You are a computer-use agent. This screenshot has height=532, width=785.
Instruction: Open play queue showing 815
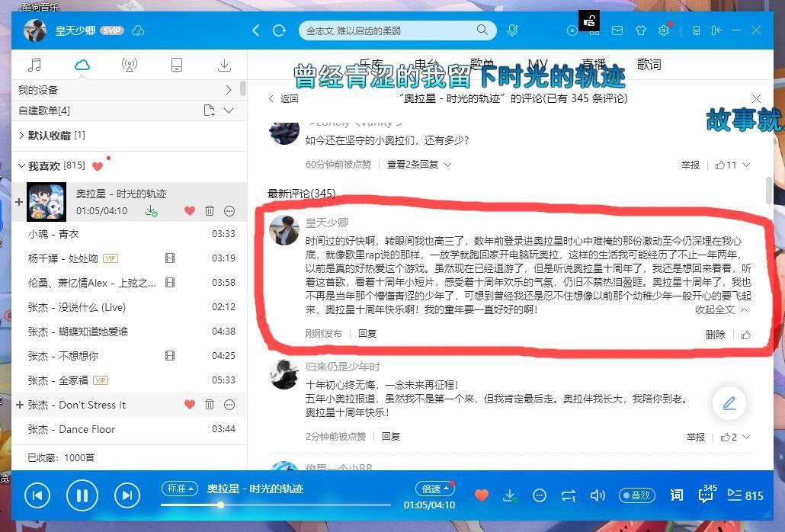click(745, 495)
